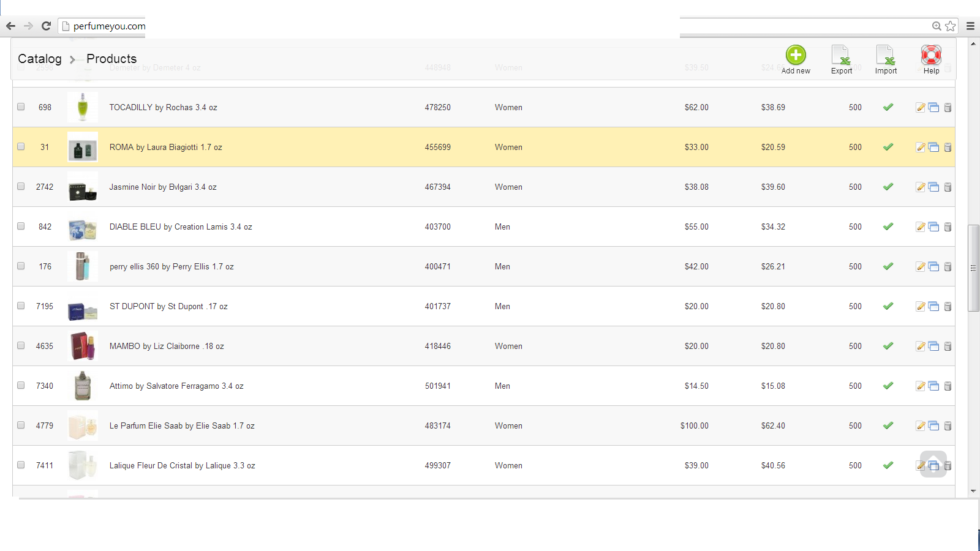Edit the ST DUPONT product
This screenshot has width=980, height=551.
click(921, 306)
